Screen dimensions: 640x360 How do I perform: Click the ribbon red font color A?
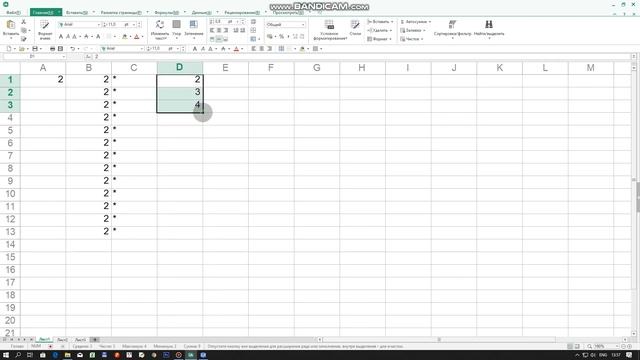[137, 37]
